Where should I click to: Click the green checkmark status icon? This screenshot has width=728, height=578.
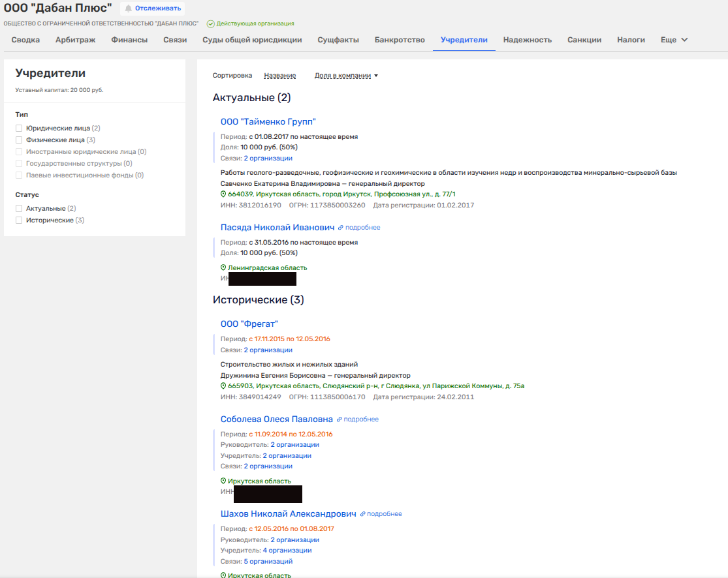point(210,23)
